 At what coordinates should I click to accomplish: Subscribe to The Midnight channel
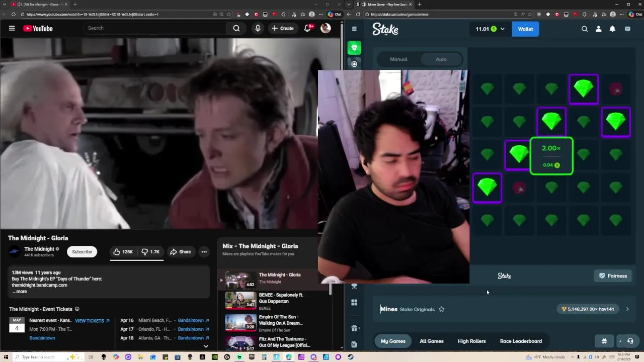82,251
